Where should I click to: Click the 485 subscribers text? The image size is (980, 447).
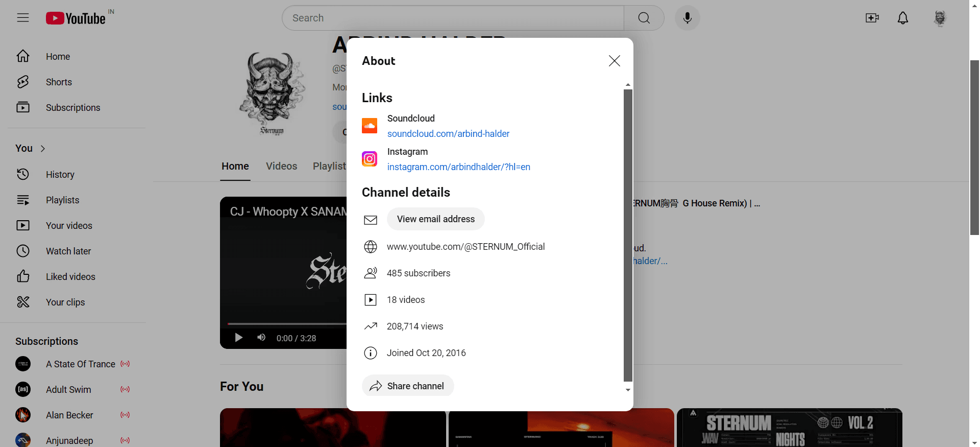419,273
